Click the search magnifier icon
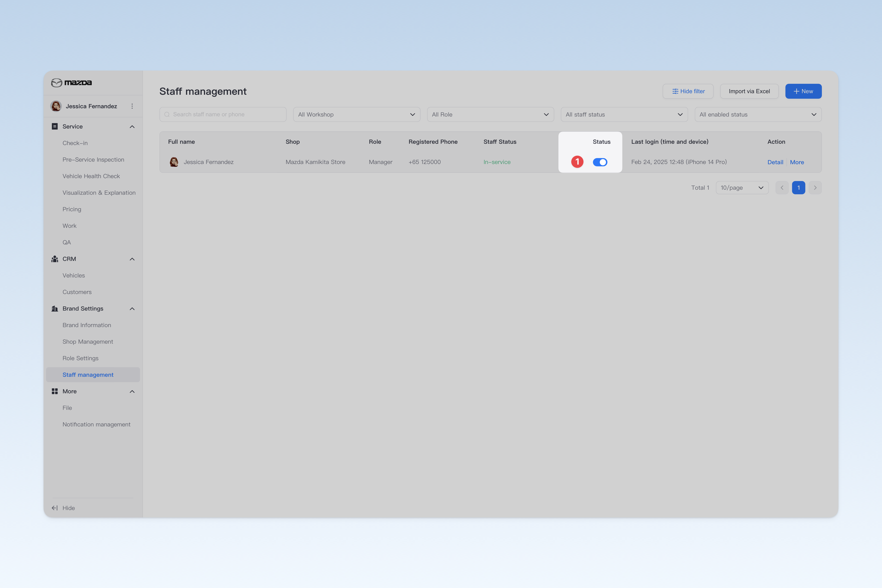 [167, 114]
